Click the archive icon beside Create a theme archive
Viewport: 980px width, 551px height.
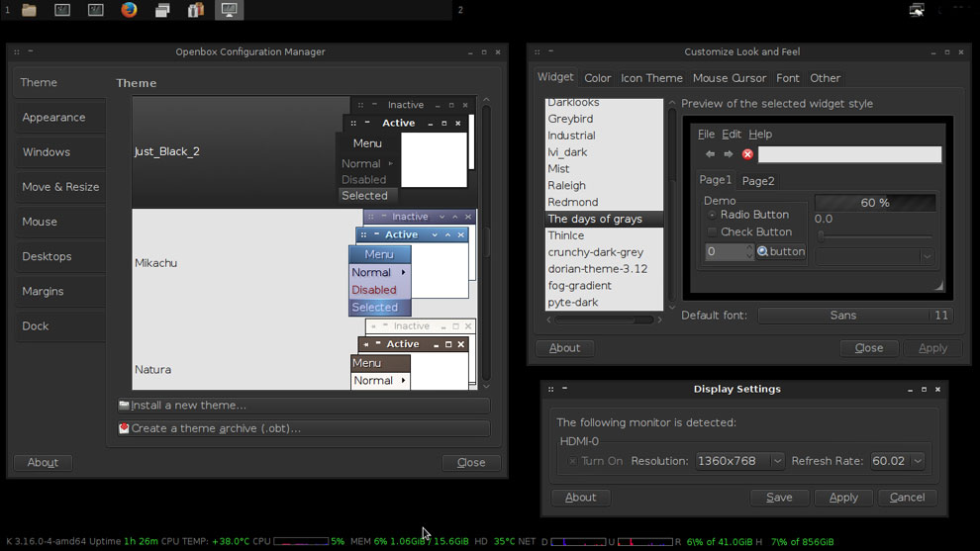[x=124, y=428]
